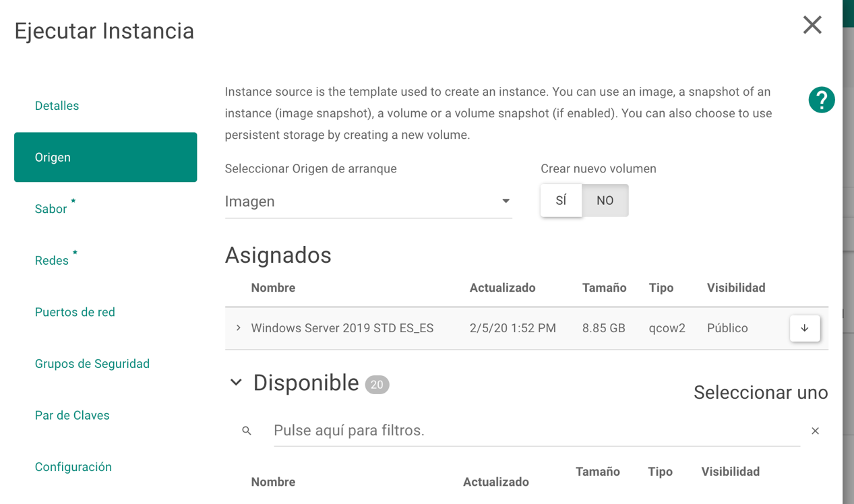This screenshot has width=854, height=504.
Task: Sort available images by Nombre column
Action: (x=272, y=481)
